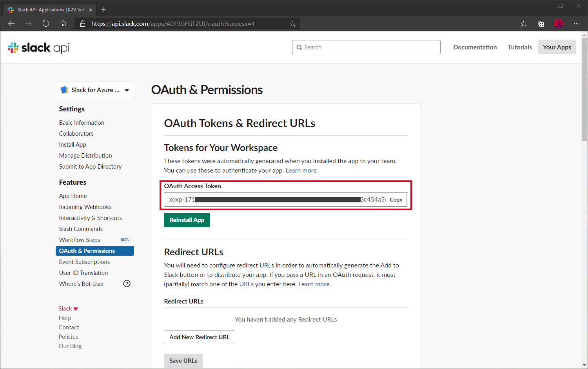The width and height of the screenshot is (588, 369).
Task: Click Learn more about tokens
Action: [301, 171]
